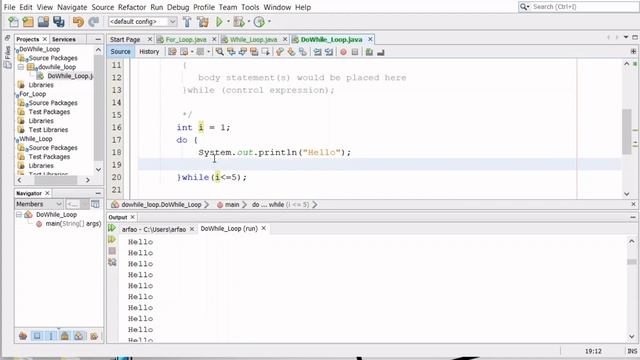Collapse DoWhile_Loop class node in Navigator
640x360 pixels.
(x=19, y=214)
